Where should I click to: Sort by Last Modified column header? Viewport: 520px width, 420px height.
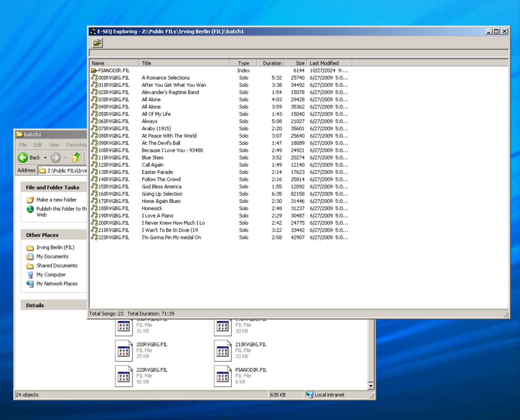point(330,63)
